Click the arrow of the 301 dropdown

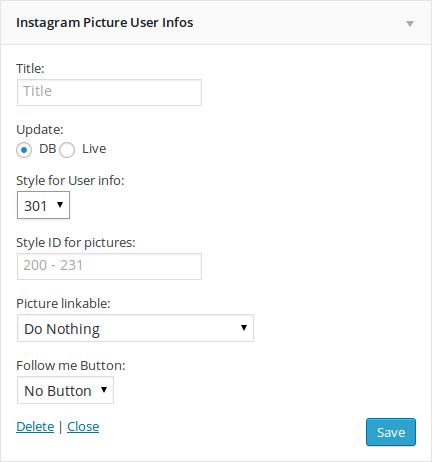coord(60,204)
